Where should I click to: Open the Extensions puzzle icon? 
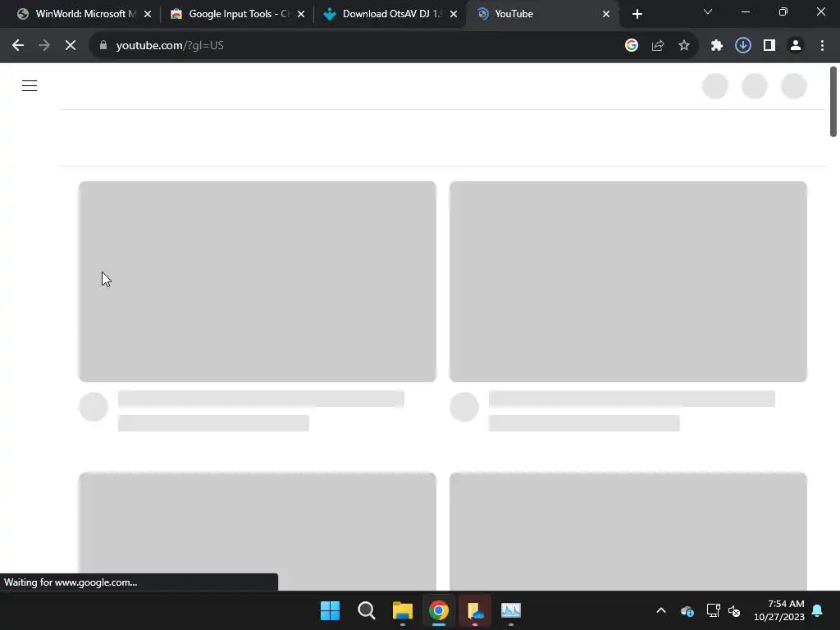tap(717, 46)
